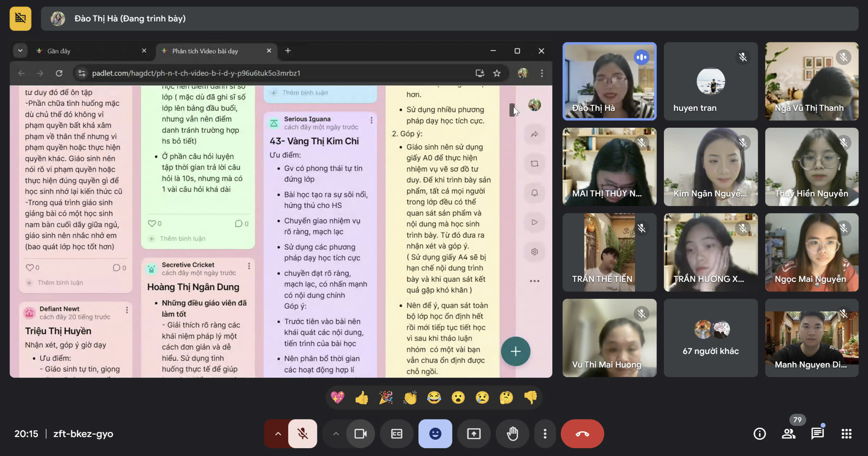The height and width of the screenshot is (456, 868).
Task: Open more options three-dot menu
Action: (545, 434)
